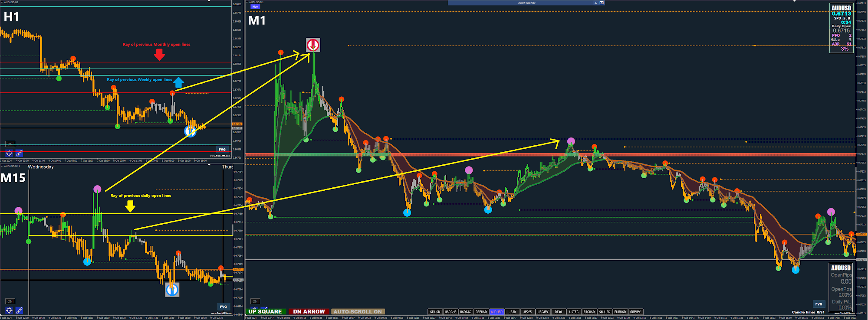Select the blue up-arrow signal on the H1 chart
The image size is (868, 320).
tap(190, 131)
